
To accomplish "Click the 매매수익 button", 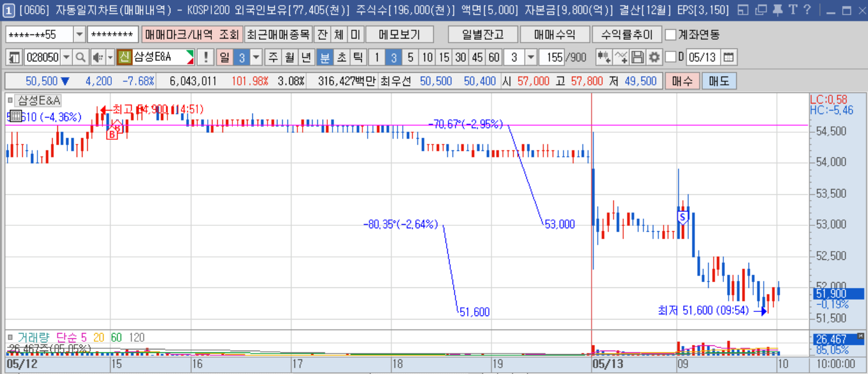I will point(554,35).
